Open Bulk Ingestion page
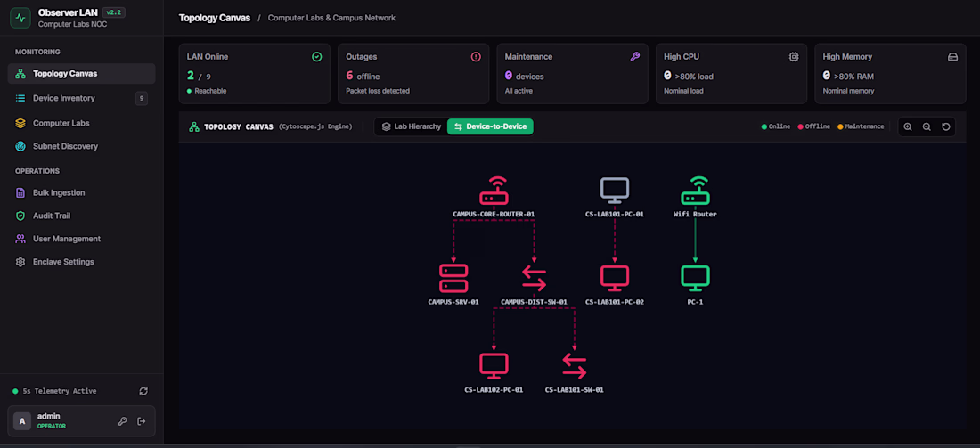 [x=81, y=193]
